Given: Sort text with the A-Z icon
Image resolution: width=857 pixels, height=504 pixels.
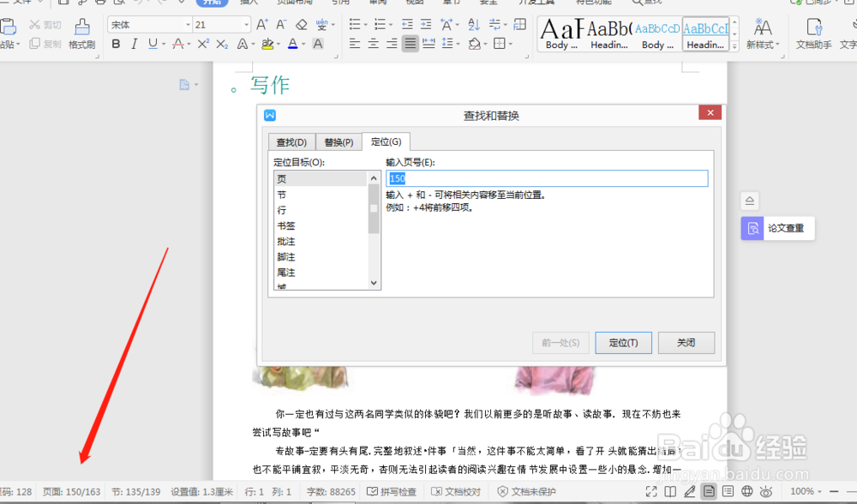Looking at the screenshot, I should 474,25.
